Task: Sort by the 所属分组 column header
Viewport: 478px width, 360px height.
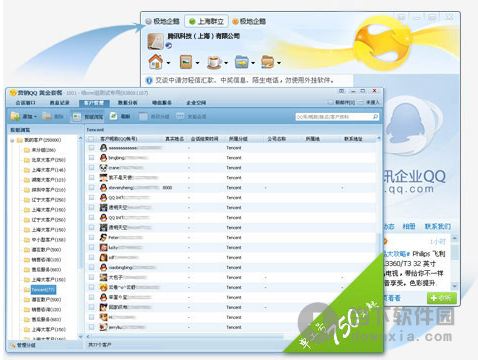Action: [x=238, y=139]
